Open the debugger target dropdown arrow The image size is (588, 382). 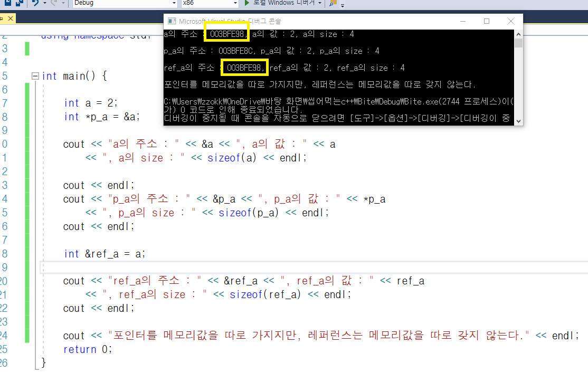click(320, 3)
